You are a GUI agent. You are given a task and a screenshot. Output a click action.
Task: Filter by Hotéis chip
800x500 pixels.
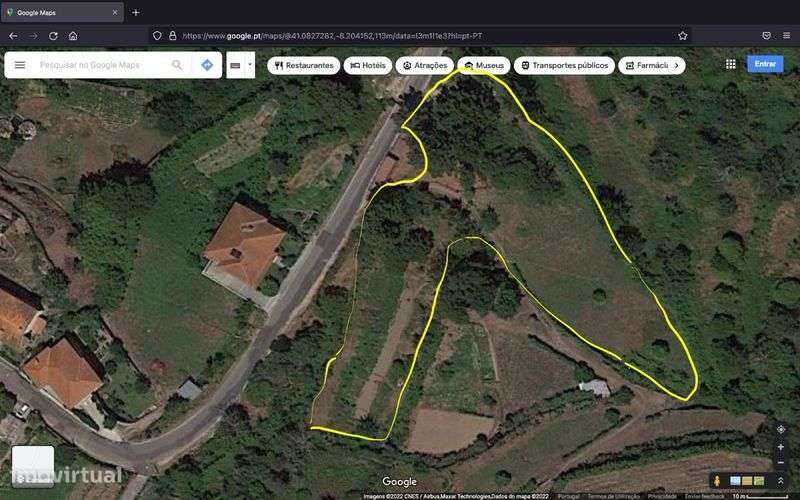(x=368, y=65)
